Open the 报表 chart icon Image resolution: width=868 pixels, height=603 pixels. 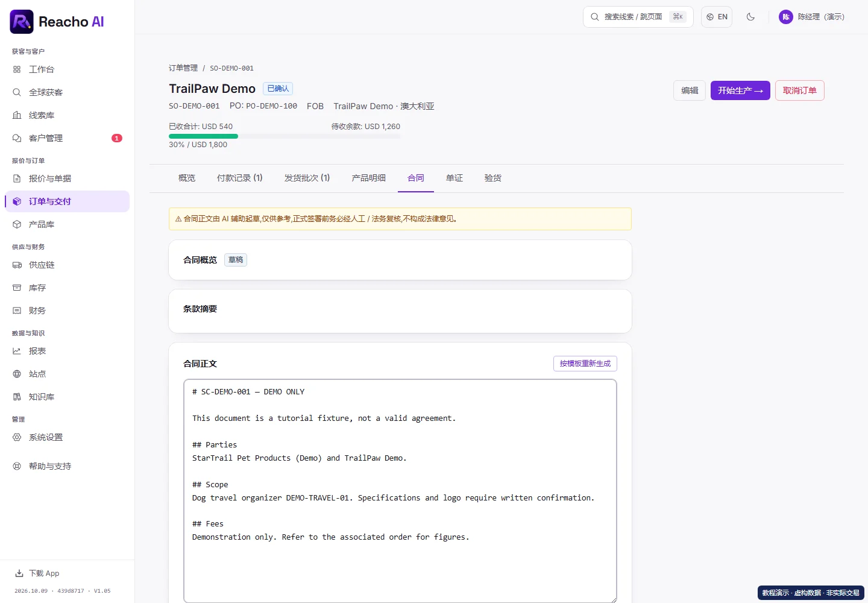point(17,351)
